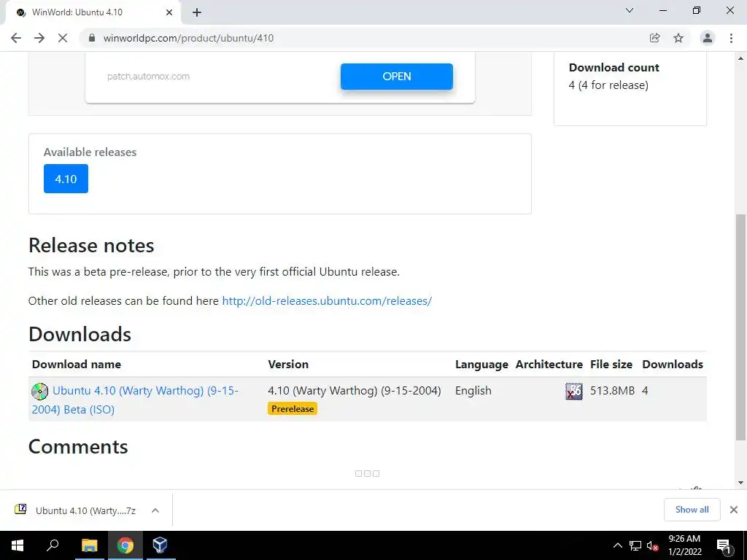Click the Downloads column header
The width and height of the screenshot is (747, 560).
coord(672,365)
